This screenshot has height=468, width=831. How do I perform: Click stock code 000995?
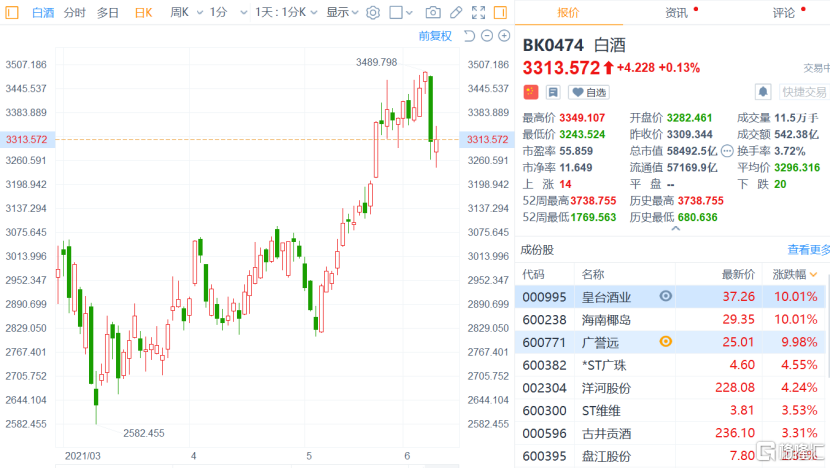[x=544, y=297]
